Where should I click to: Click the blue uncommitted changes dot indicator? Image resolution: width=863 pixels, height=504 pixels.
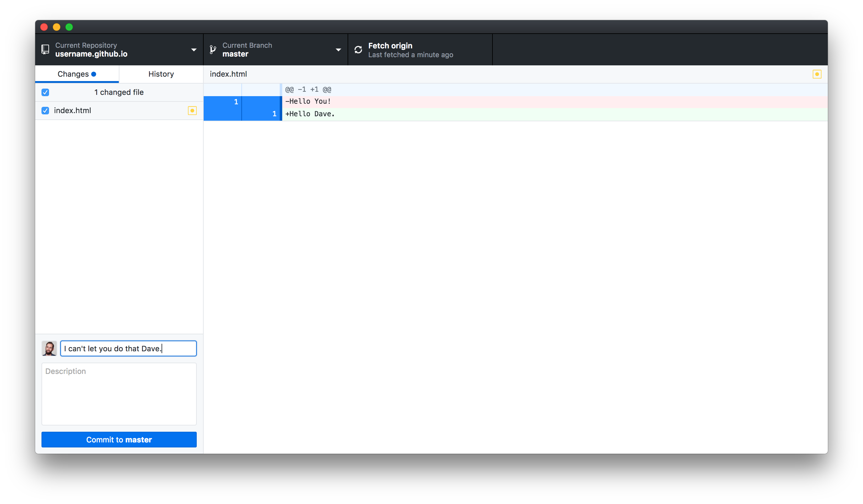pos(93,74)
